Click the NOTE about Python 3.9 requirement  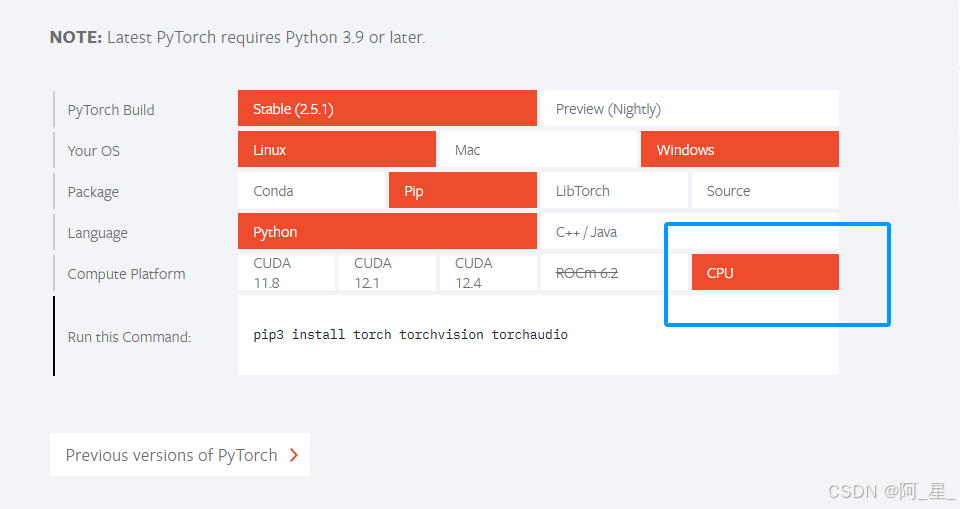tap(238, 37)
